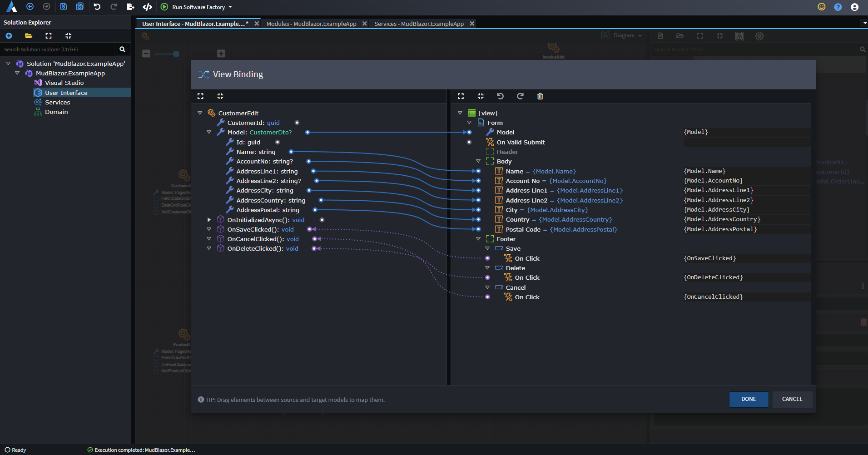Click the Run Software Factory play icon

coord(164,7)
